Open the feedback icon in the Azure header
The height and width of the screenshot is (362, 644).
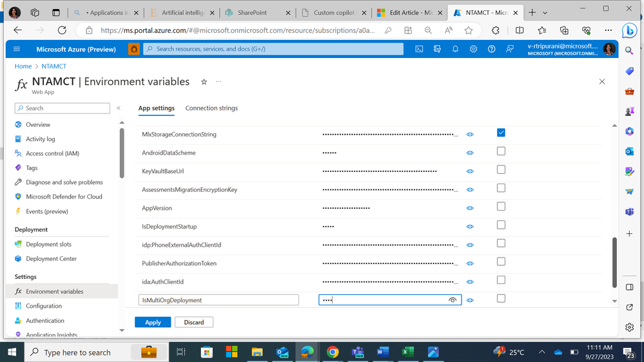point(509,49)
